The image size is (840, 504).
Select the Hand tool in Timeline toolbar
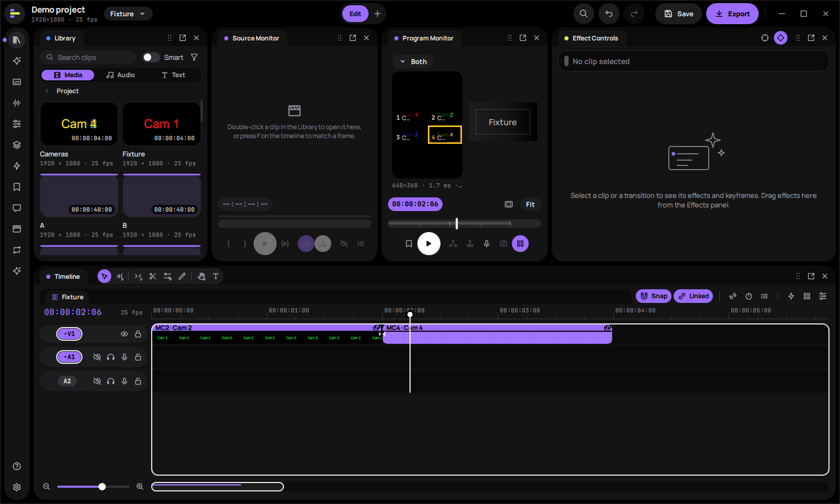(201, 276)
